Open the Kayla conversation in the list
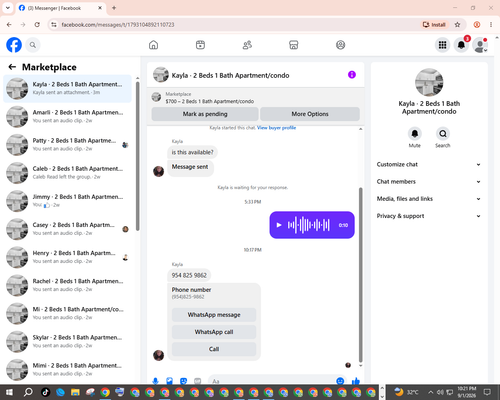 coord(67,89)
